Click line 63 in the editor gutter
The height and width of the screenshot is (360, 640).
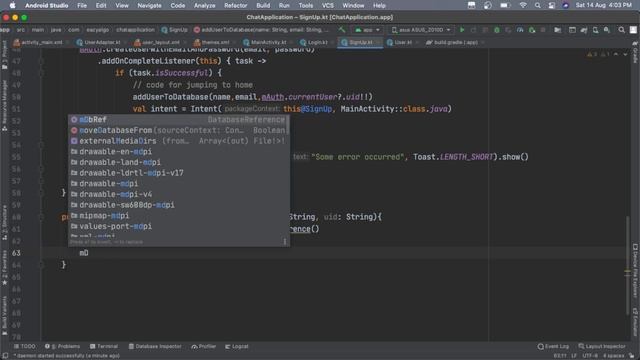16,253
